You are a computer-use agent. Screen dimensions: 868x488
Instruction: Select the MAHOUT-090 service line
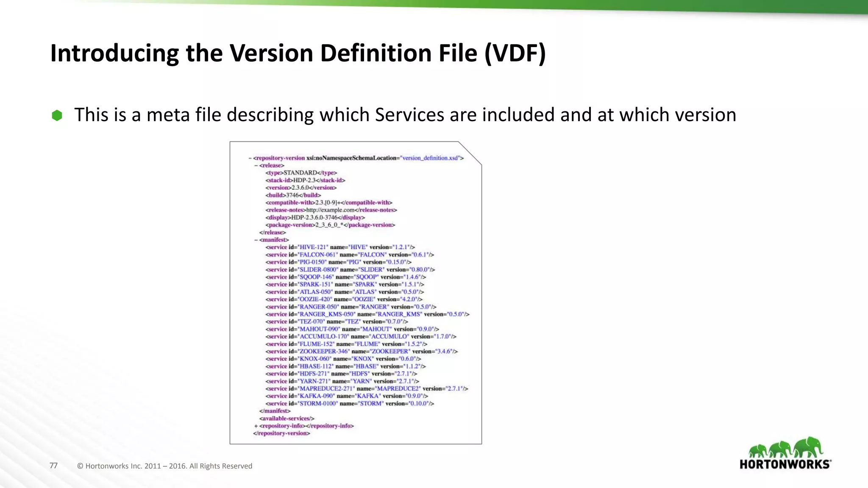click(x=352, y=329)
